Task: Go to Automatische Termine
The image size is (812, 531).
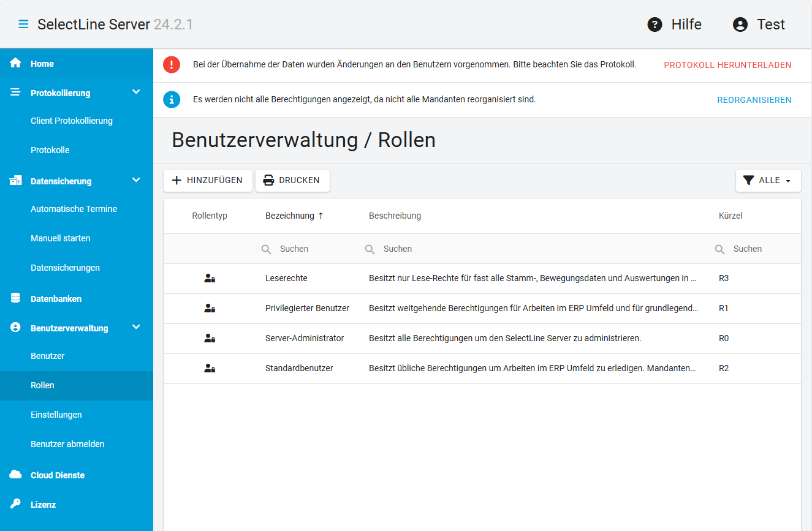Action: 74,209
